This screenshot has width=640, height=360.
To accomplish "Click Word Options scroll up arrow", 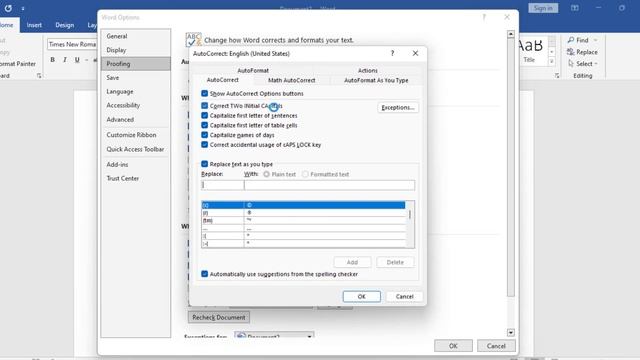I will coord(511,34).
